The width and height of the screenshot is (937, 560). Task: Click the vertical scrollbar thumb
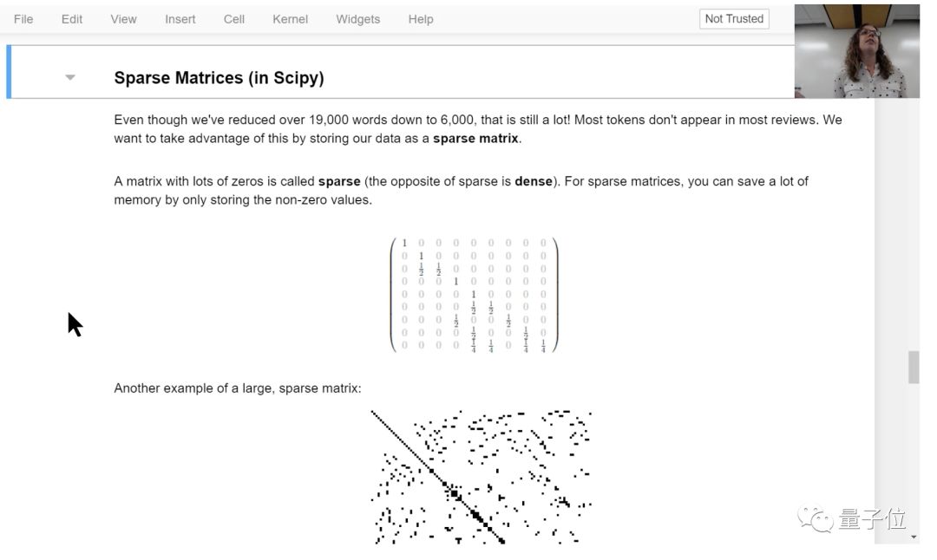point(913,367)
